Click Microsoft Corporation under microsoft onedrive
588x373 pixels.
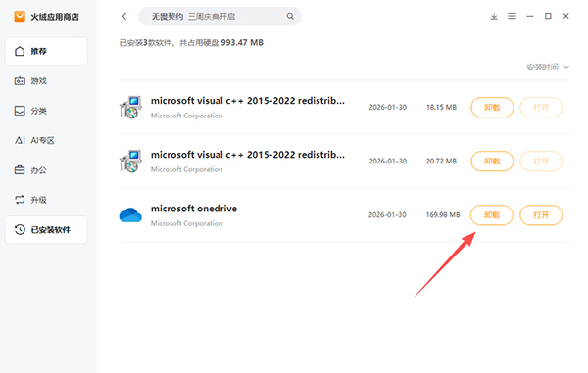187,223
